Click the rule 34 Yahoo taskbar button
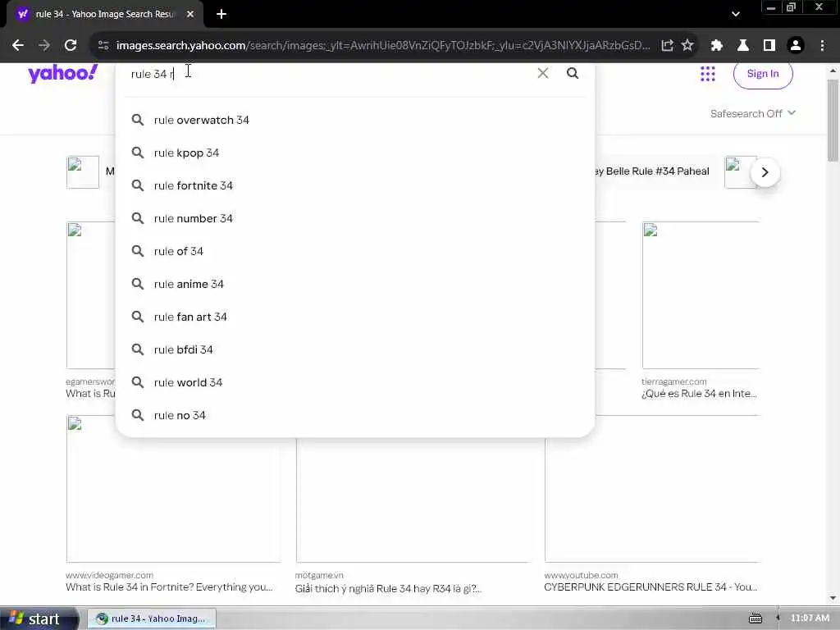 (x=151, y=619)
